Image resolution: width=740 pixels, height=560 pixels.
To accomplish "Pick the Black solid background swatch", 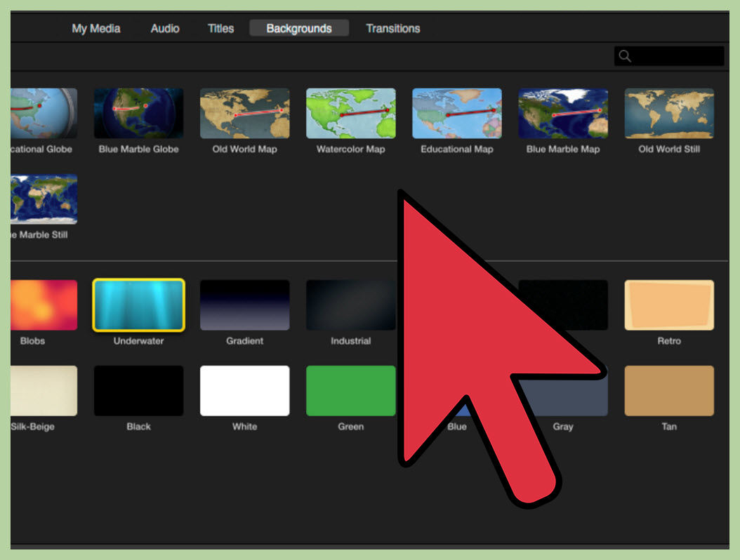I will [x=139, y=391].
